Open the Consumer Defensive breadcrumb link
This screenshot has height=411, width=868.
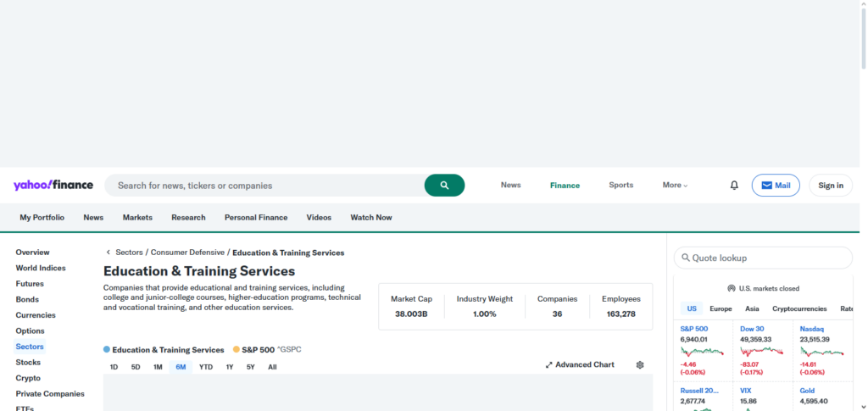[x=187, y=253]
